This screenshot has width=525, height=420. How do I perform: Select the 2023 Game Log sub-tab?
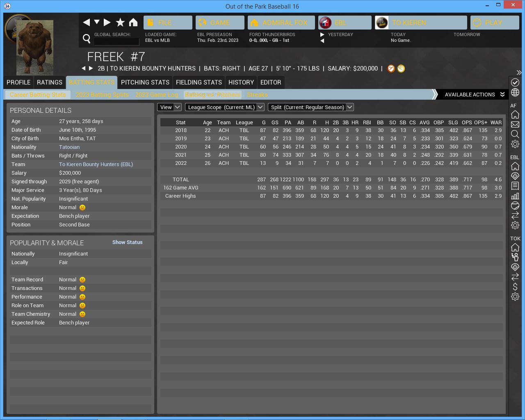157,95
